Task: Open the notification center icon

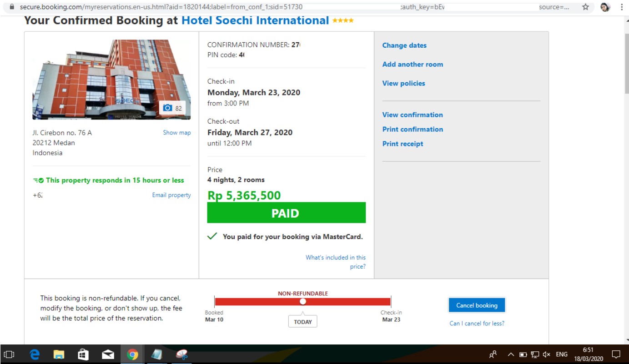Action: coord(616,354)
